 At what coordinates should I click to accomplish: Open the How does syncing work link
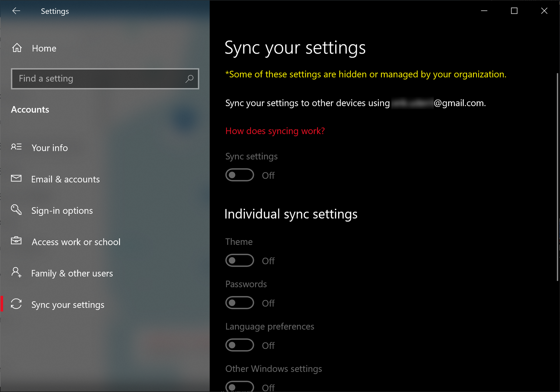[x=275, y=131]
